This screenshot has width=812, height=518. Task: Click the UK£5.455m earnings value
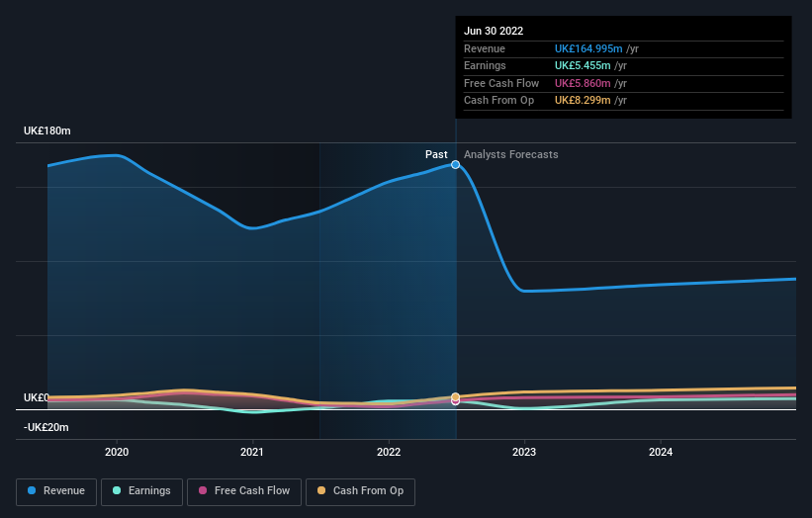point(583,65)
